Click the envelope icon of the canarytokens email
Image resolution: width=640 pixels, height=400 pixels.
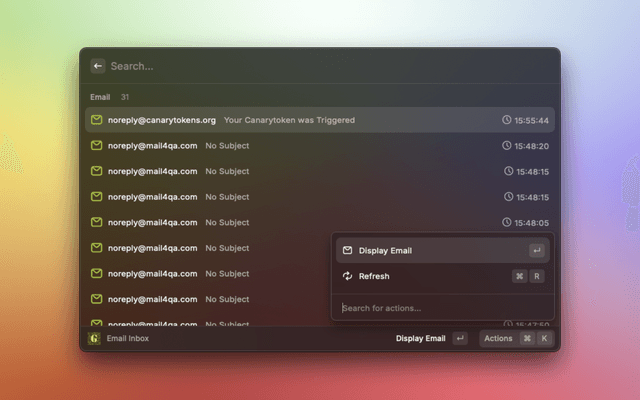point(96,120)
